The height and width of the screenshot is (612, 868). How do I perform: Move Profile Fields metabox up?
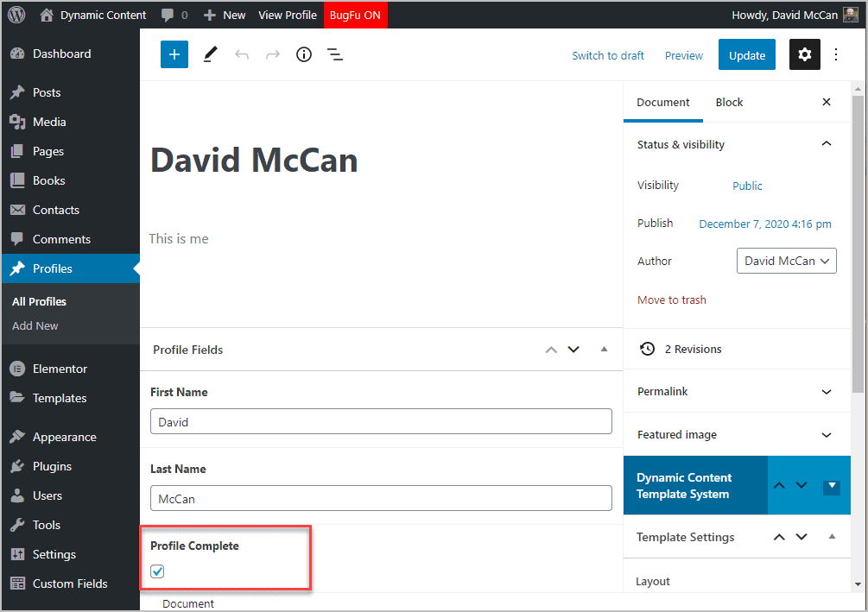pos(551,350)
